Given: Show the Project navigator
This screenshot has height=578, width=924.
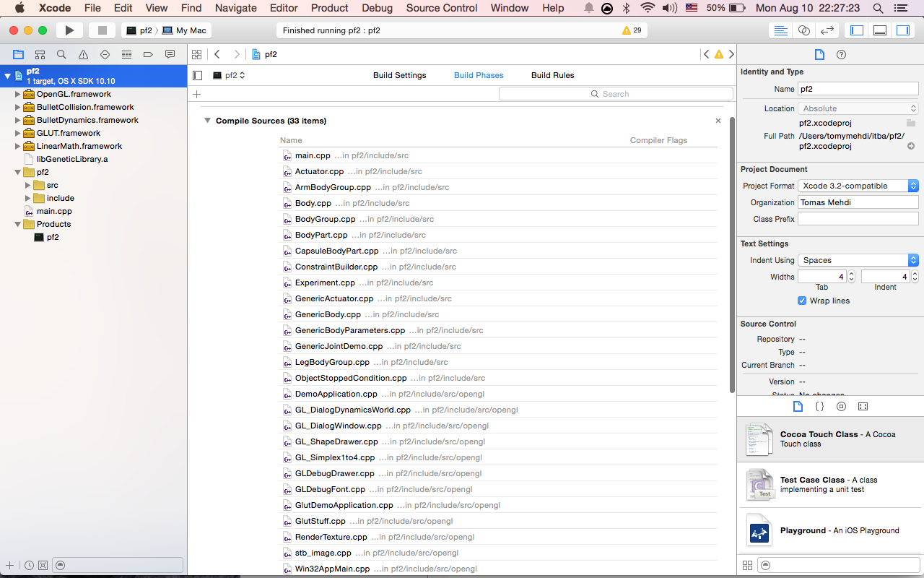Looking at the screenshot, I should tap(18, 54).
